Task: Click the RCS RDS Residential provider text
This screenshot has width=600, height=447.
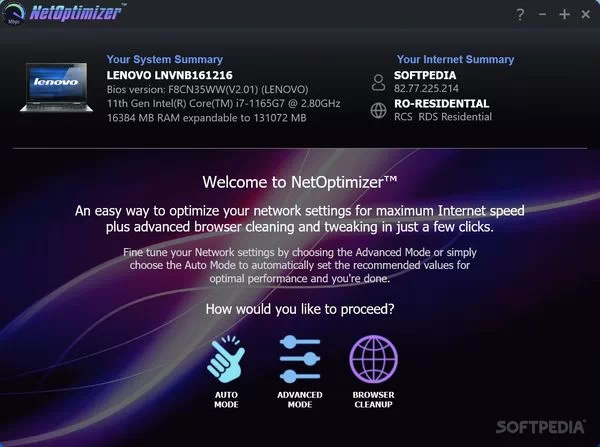Action: 443,117
